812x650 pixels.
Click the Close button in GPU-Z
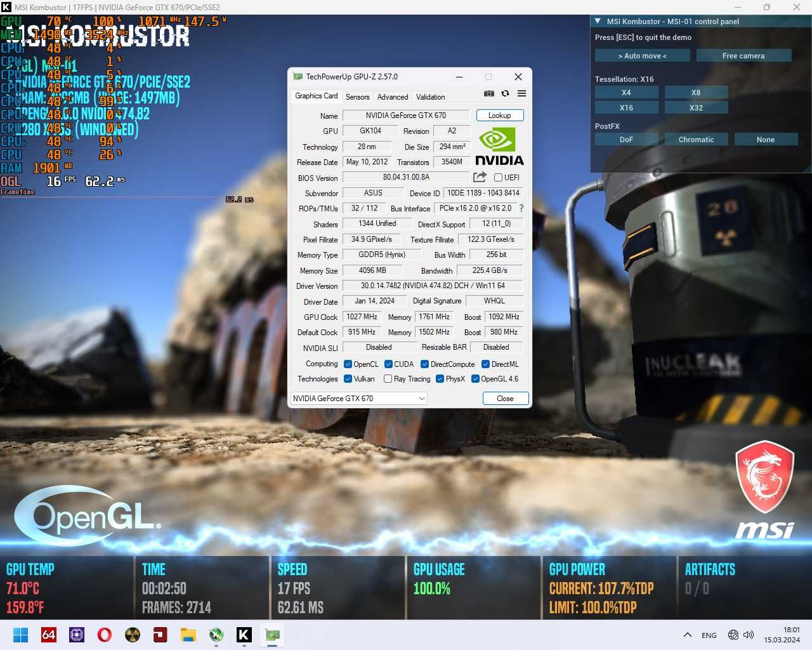coord(505,398)
